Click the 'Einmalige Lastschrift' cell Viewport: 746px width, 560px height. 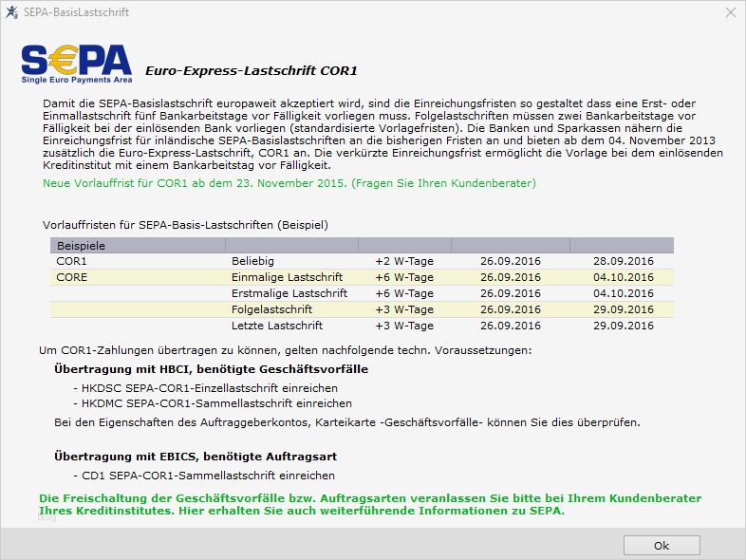click(x=287, y=277)
